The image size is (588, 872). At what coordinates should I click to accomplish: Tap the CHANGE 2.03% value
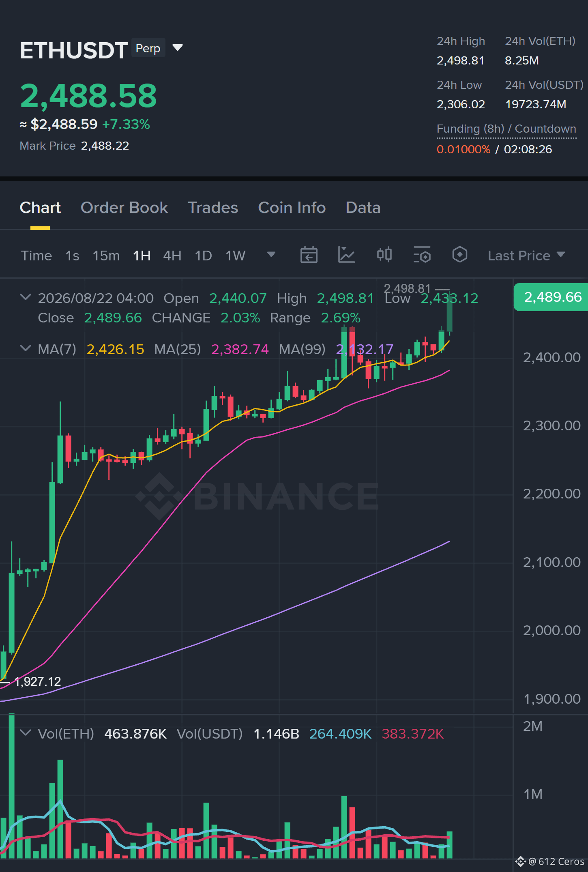click(240, 318)
